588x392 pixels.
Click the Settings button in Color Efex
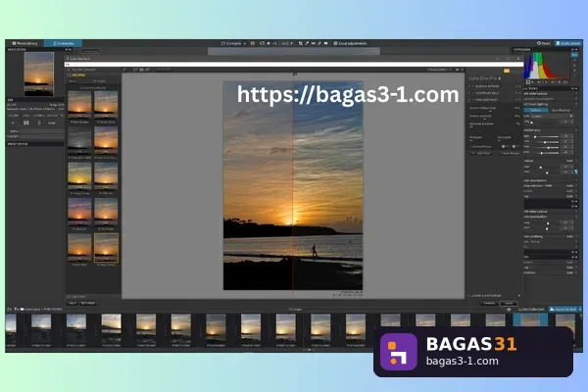click(x=88, y=303)
